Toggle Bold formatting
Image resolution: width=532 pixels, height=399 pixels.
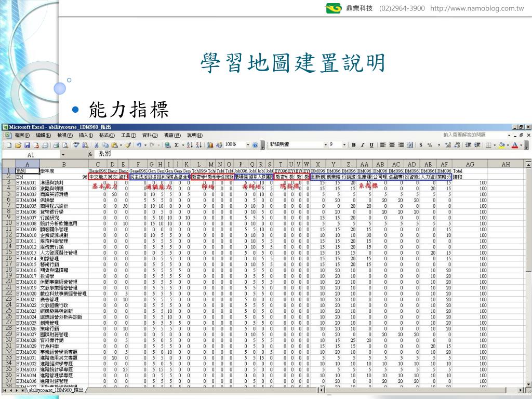click(x=353, y=145)
